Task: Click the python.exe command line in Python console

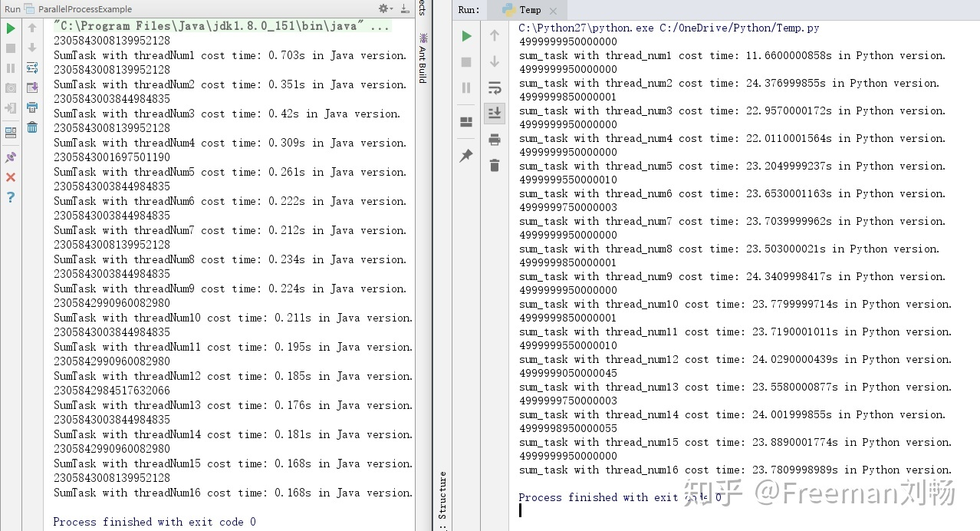Action: pyautogui.click(x=669, y=28)
